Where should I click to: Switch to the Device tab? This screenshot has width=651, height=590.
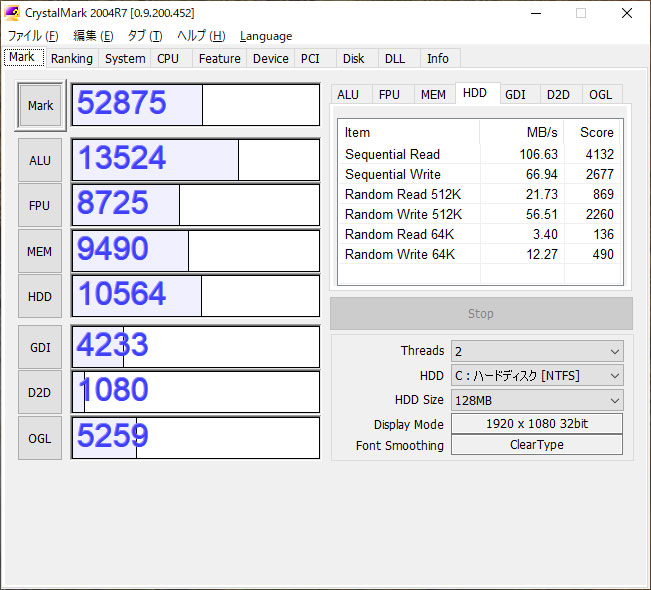(271, 59)
